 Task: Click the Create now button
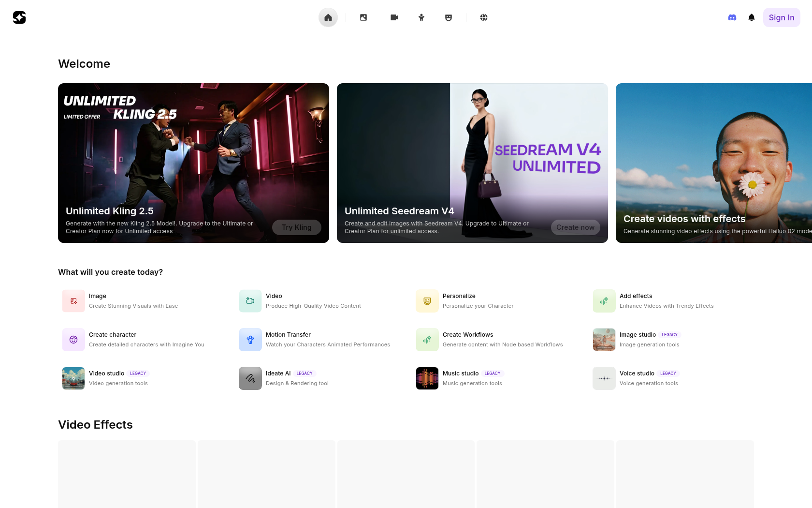[576, 227]
